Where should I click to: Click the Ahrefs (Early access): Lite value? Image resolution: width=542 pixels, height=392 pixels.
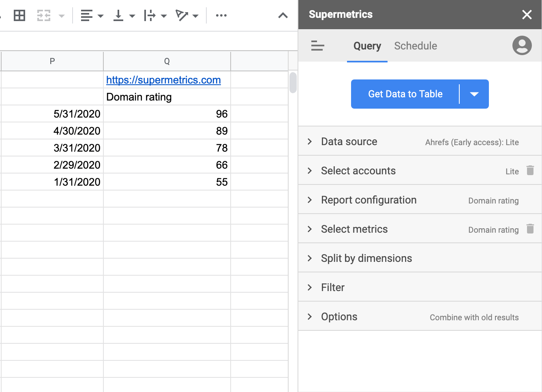(x=472, y=142)
